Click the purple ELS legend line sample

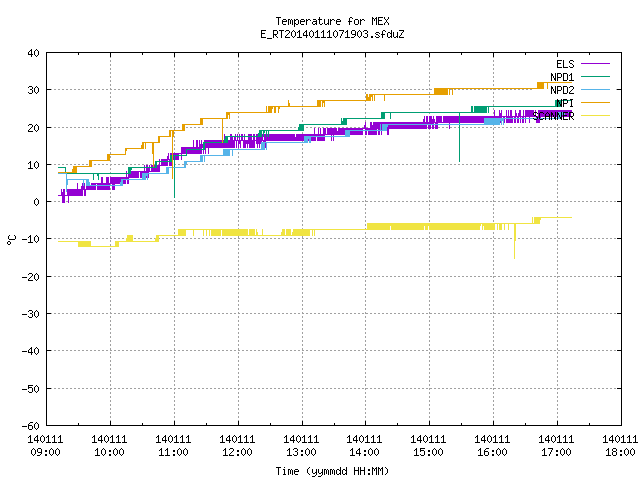(x=595, y=64)
